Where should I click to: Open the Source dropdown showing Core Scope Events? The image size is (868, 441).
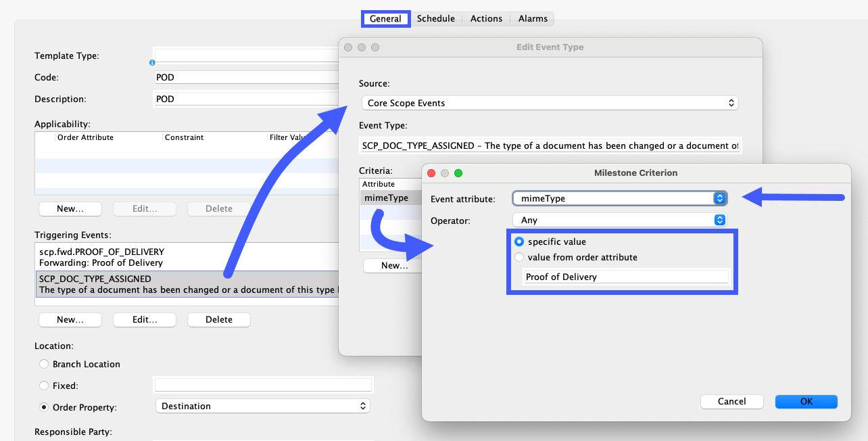(549, 103)
